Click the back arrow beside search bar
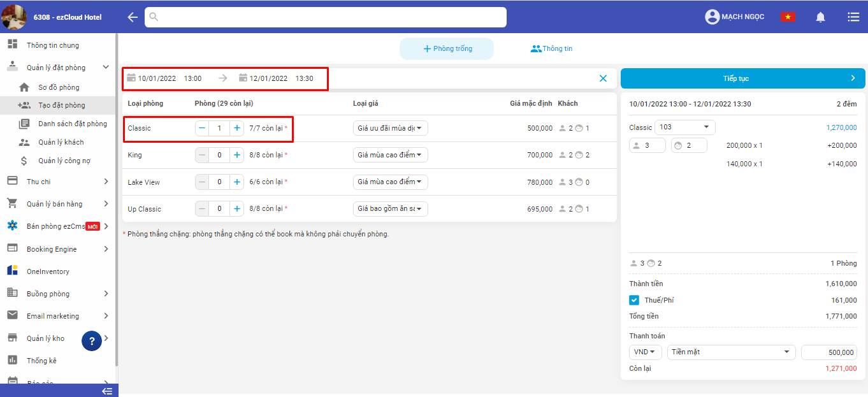The height and width of the screenshot is (397, 868). [133, 17]
